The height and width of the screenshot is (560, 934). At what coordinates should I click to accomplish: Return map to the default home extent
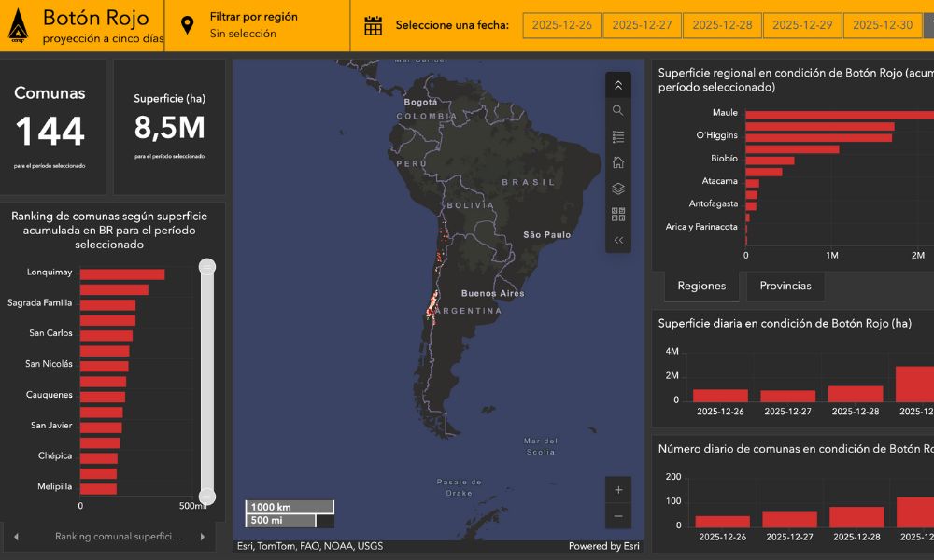click(x=618, y=162)
